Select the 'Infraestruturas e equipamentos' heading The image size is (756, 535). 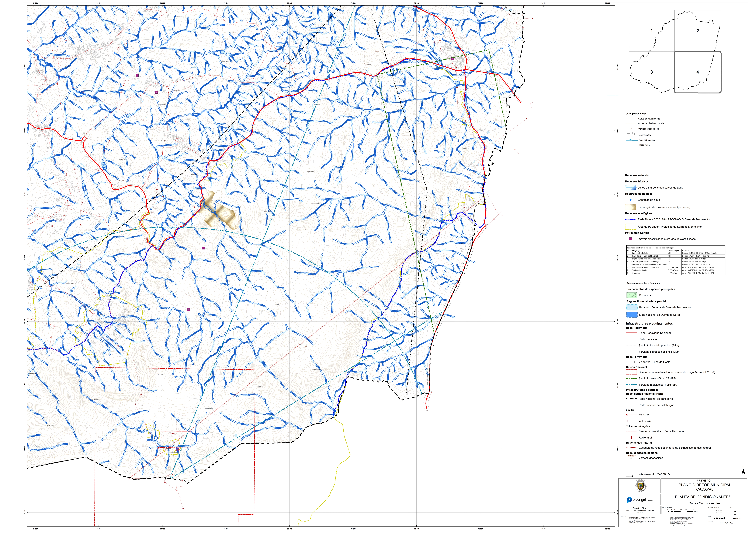coord(649,323)
